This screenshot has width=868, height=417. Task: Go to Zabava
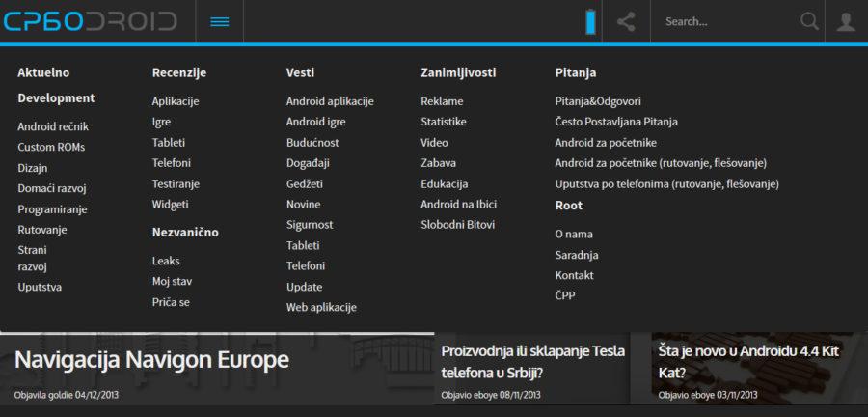[439, 163]
